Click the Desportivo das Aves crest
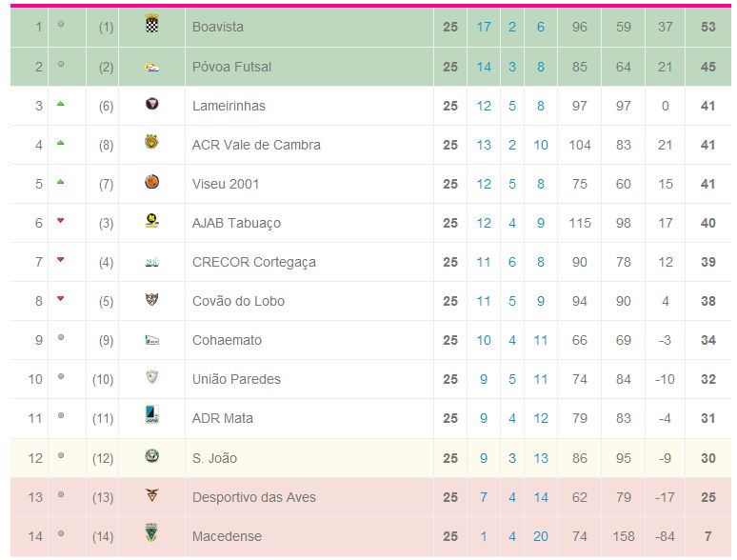737x560 pixels. pyautogui.click(x=152, y=496)
